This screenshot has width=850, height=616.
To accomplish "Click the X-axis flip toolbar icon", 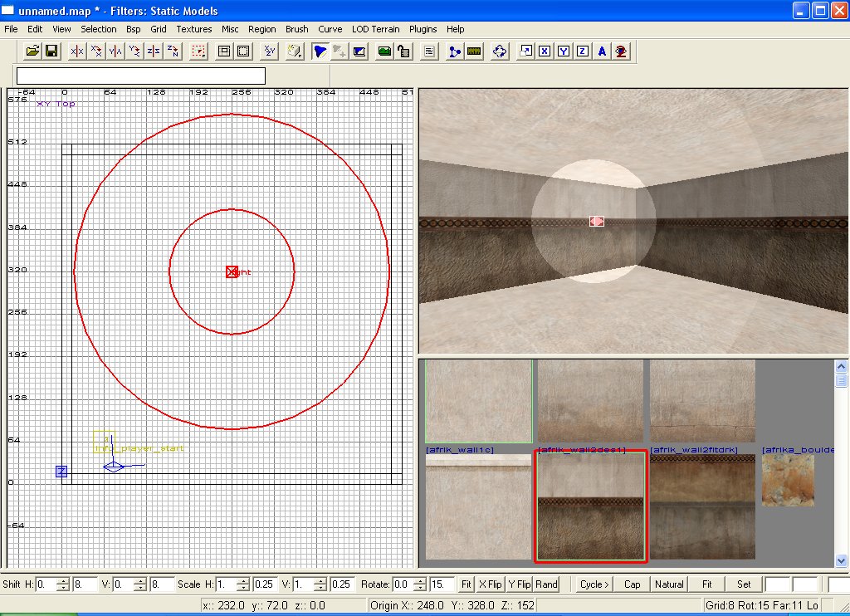I will 77,51.
